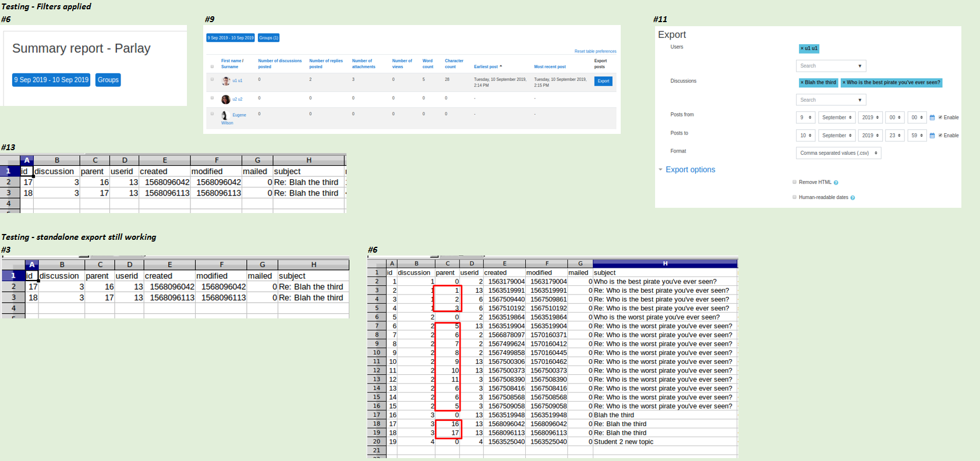Remove the u1 u1 user tag
980x461 pixels.
point(809,48)
